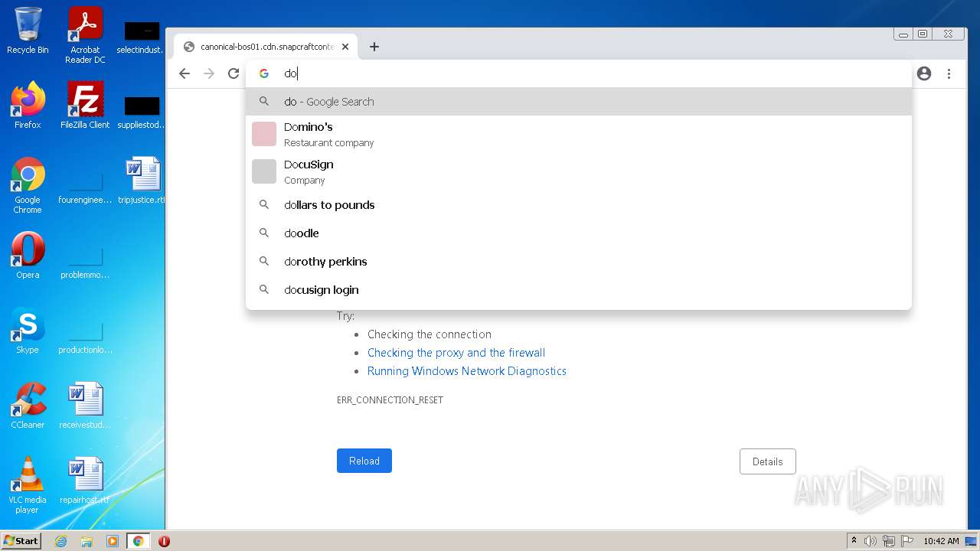Open the receivestud document icon

pos(85,406)
